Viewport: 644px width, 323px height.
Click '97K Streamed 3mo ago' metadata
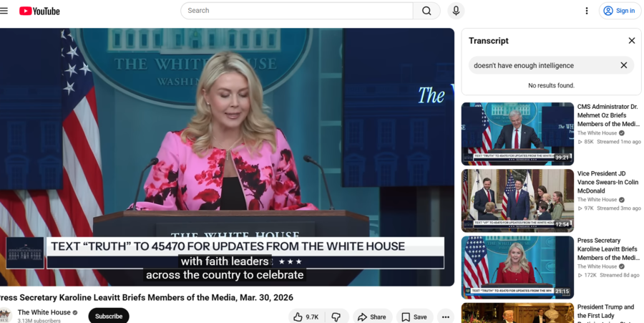pos(609,208)
